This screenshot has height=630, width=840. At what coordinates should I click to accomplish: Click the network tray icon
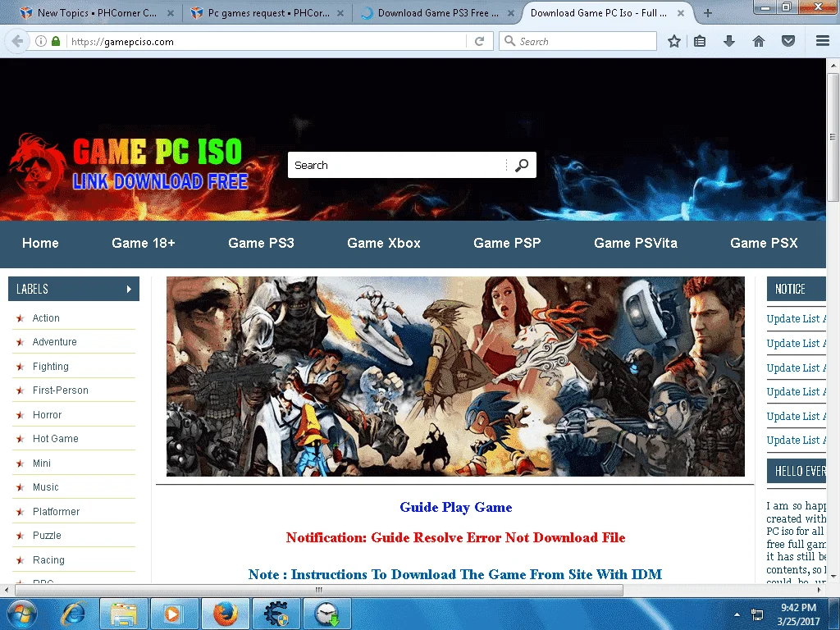(756, 614)
